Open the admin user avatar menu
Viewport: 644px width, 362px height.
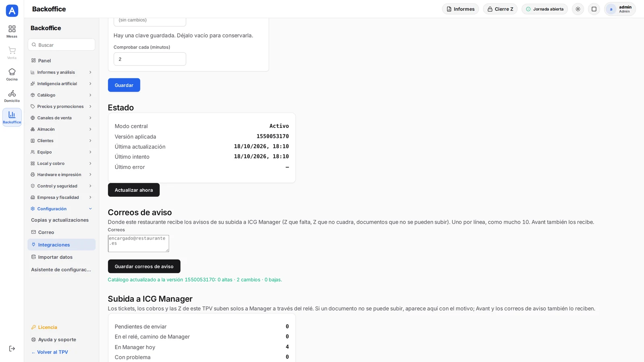tap(620, 9)
